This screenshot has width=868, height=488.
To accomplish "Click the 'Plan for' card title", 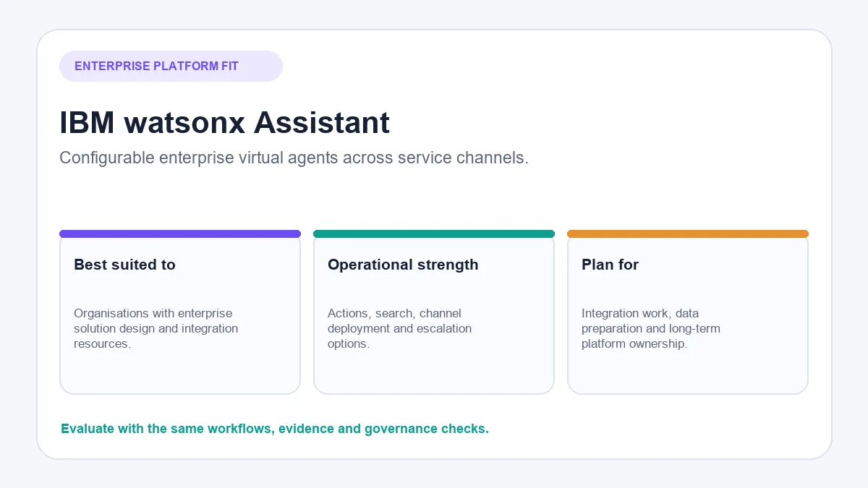I will tap(610, 265).
